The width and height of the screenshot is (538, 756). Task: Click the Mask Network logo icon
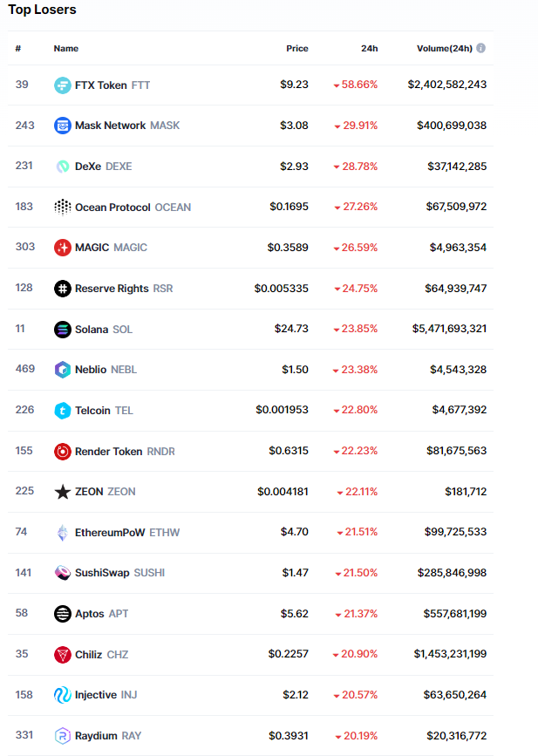click(63, 126)
